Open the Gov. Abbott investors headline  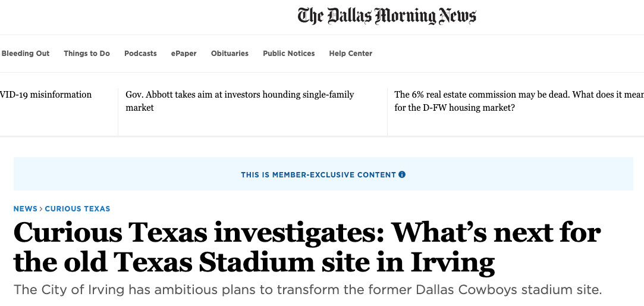coord(240,95)
